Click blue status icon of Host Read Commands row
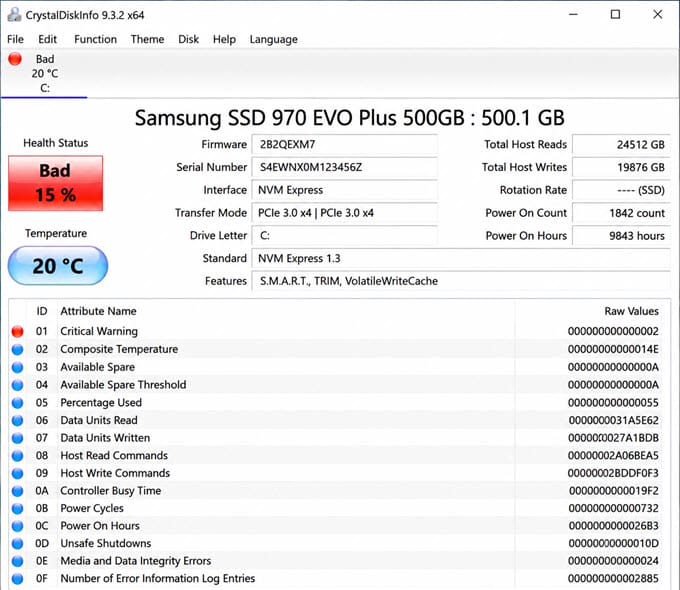 pos(17,456)
